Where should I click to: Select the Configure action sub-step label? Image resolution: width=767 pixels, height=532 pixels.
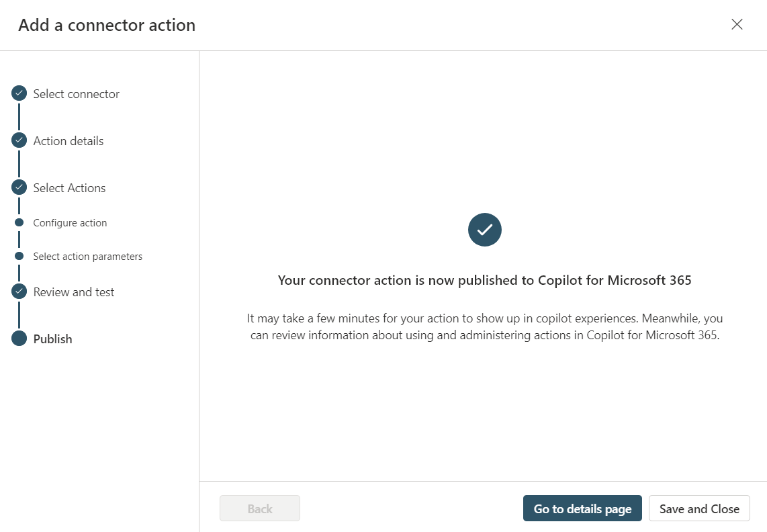(70, 223)
